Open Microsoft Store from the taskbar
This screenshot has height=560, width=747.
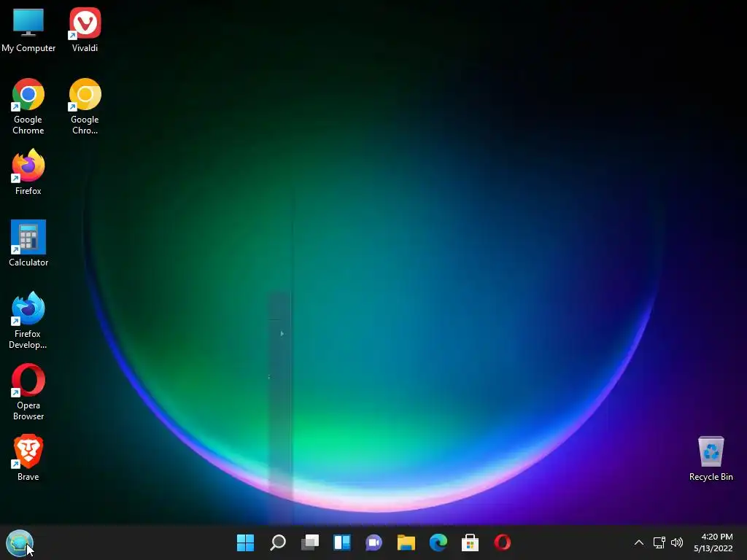pos(471,542)
